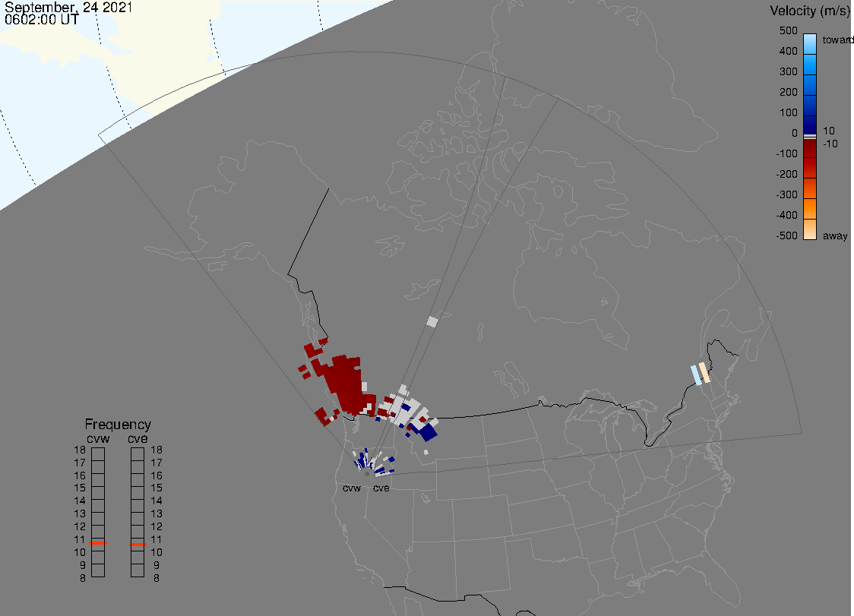Click the light-blue top of the velocity color bar
The width and height of the screenshot is (854, 616).
point(810,43)
